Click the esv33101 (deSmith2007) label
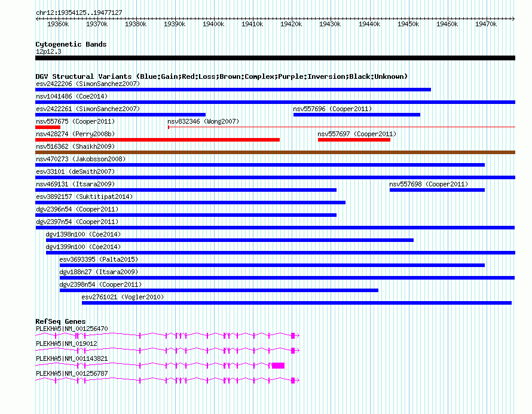Viewport: 532px width, 414px height. (x=75, y=171)
